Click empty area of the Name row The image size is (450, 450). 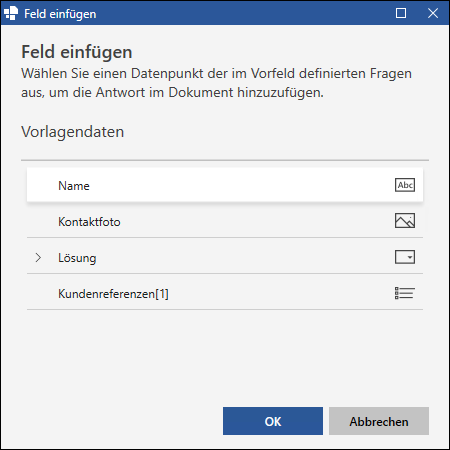pos(240,185)
